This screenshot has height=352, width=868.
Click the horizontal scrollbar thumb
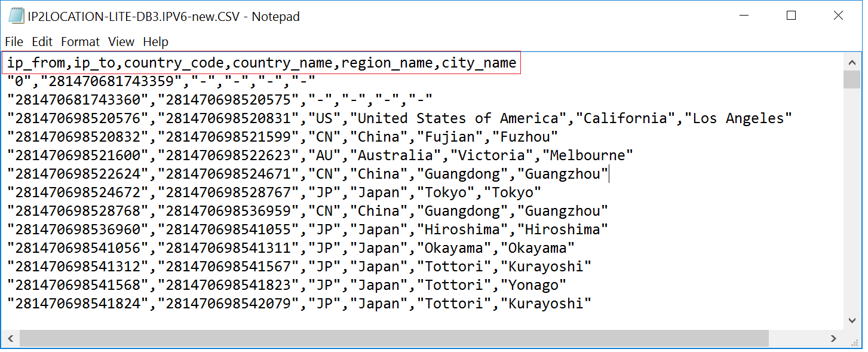pyautogui.click(x=394, y=339)
